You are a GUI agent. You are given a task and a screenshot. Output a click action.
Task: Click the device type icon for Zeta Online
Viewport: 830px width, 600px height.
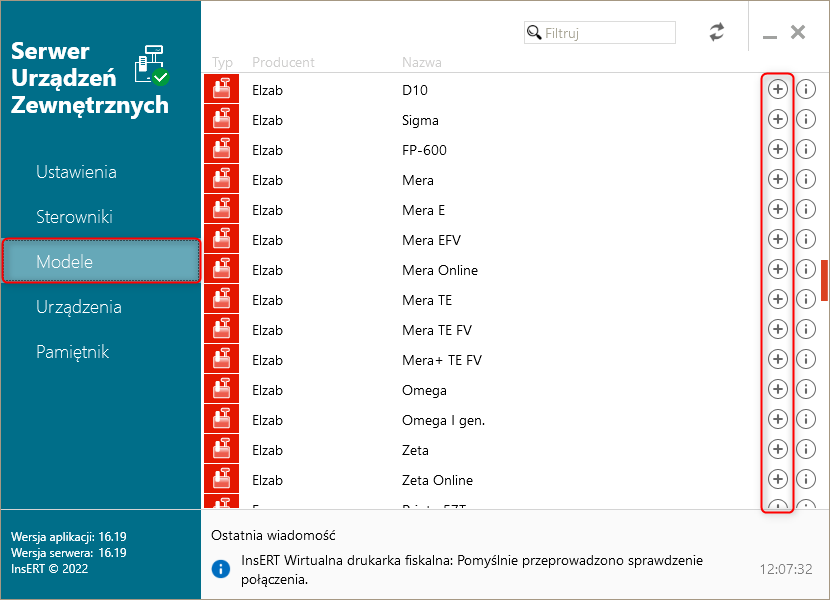pos(221,479)
